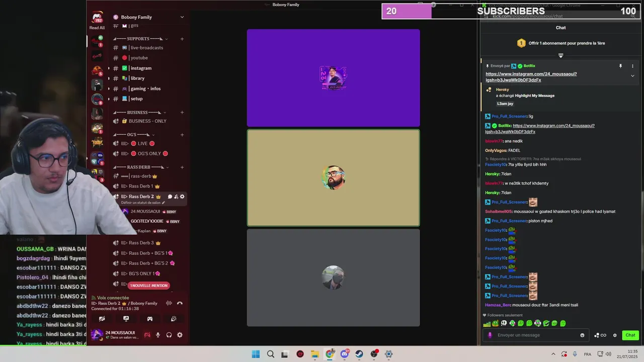Collapse the OG'S category

tap(134, 135)
